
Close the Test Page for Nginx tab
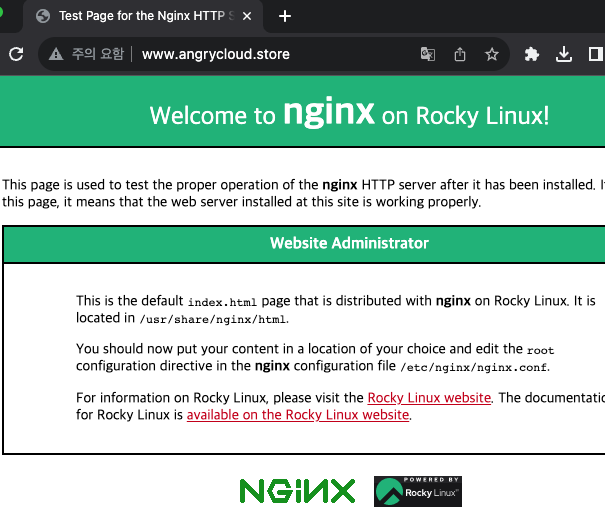(x=247, y=16)
